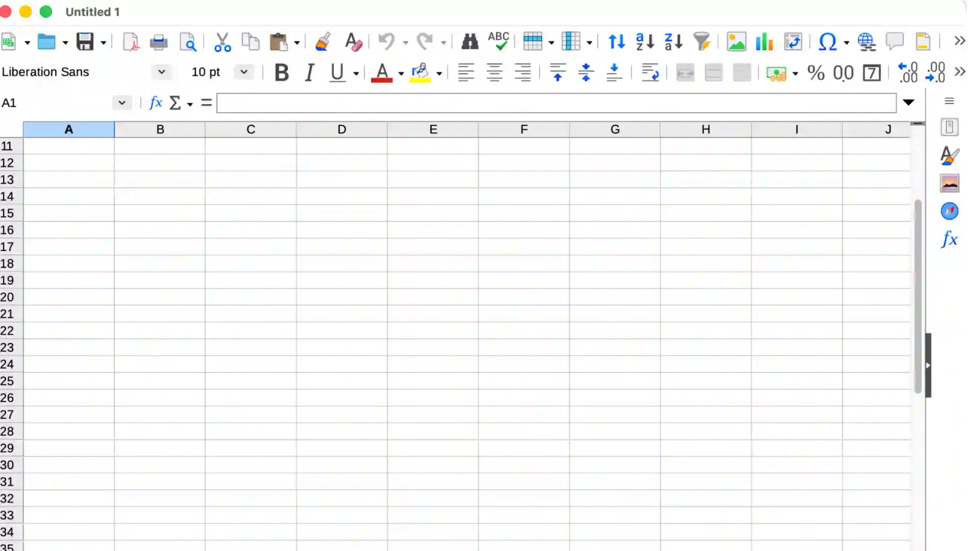The width and height of the screenshot is (980, 551).
Task: Format as currency
Action: [x=776, y=73]
